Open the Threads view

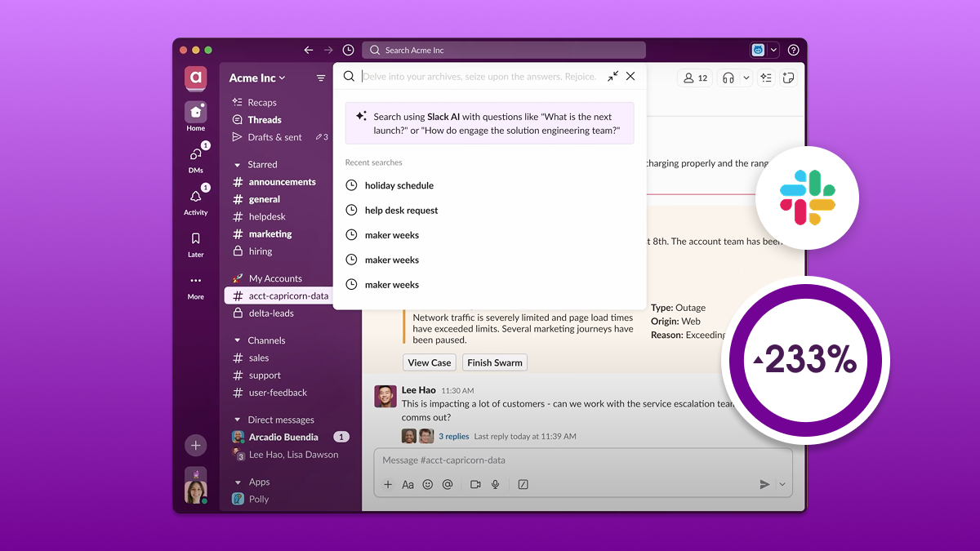(265, 120)
